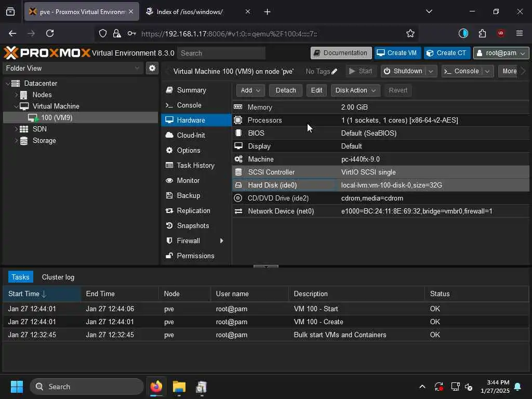532x399 pixels.
Task: Click the Windows taskbar Search box
Action: [87, 387]
